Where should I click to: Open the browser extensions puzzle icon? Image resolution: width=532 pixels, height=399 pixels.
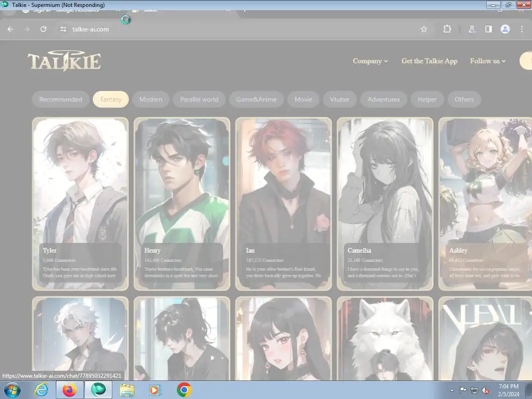[447, 29]
